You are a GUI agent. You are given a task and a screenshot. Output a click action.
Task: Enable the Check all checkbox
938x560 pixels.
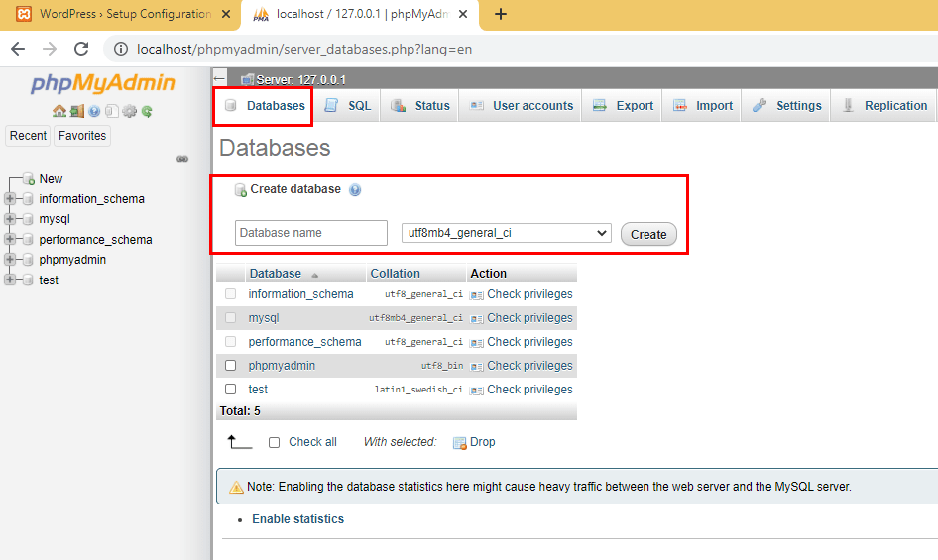point(274,443)
